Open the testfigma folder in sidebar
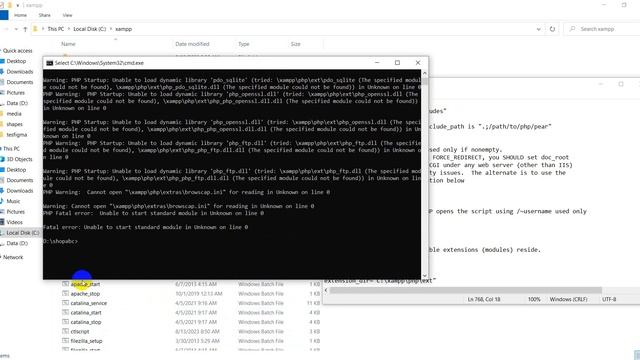This screenshot has width=640, height=360. pos(17,135)
